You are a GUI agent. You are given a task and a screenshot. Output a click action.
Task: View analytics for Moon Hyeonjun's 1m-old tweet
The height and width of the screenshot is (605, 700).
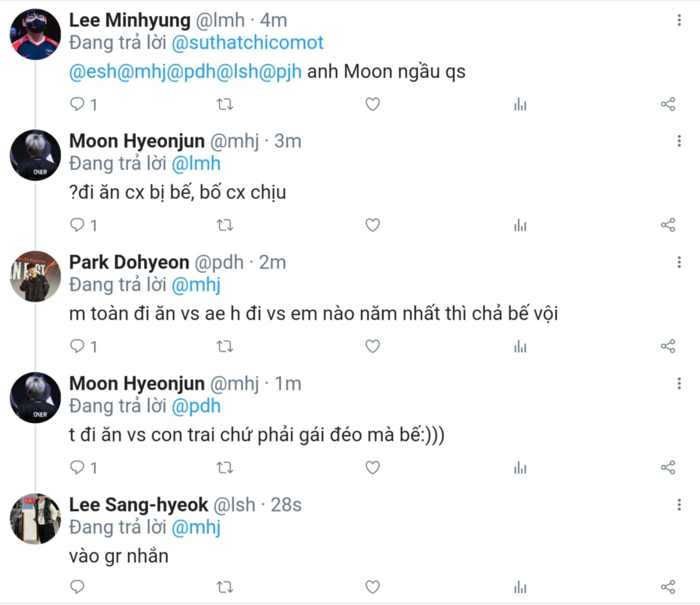520,468
